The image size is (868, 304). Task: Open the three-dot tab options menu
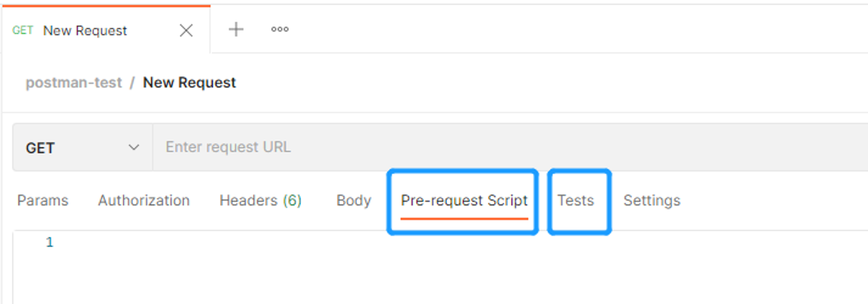point(280,29)
